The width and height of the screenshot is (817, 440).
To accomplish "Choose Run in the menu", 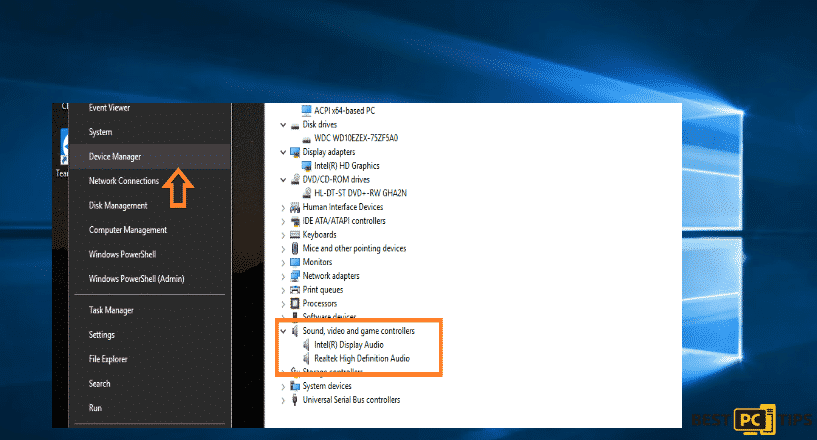I will (150, 408).
